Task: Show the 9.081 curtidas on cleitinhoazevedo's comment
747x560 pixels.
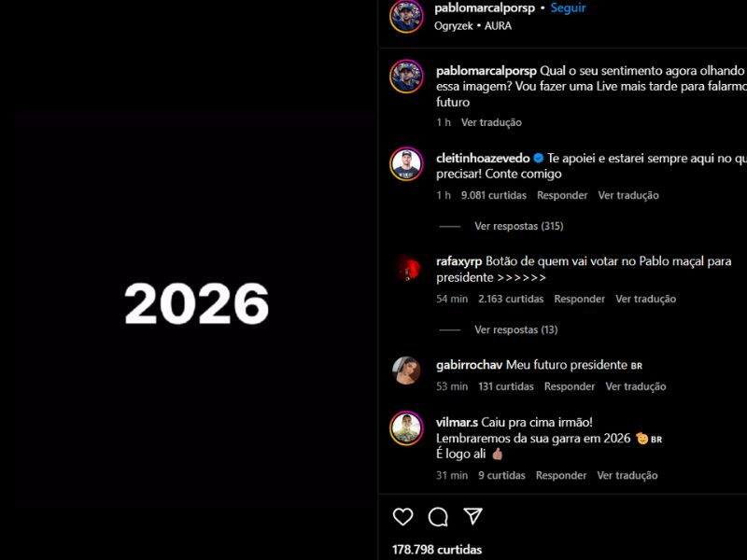Action: pos(494,195)
